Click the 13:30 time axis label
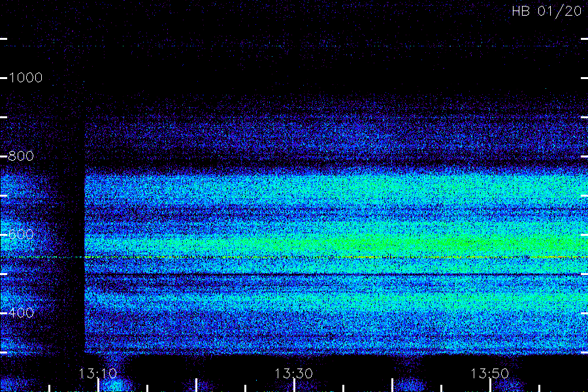 (x=293, y=374)
